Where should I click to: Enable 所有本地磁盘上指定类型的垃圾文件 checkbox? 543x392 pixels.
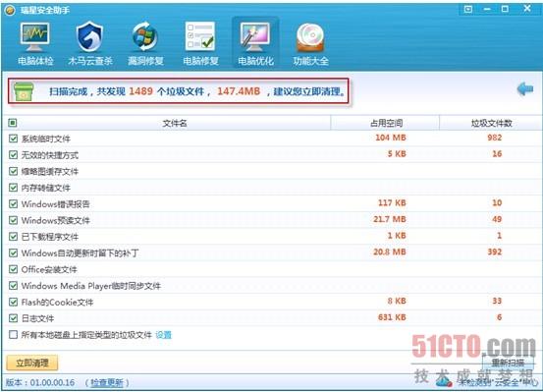click(x=13, y=335)
